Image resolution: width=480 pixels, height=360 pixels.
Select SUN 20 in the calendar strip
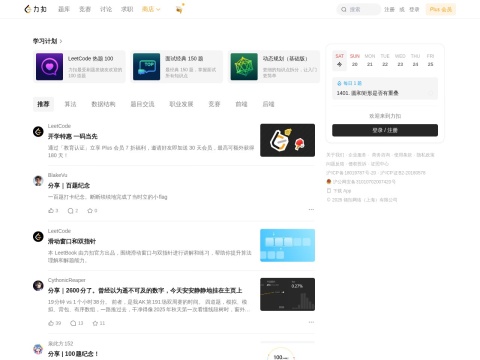point(355,60)
